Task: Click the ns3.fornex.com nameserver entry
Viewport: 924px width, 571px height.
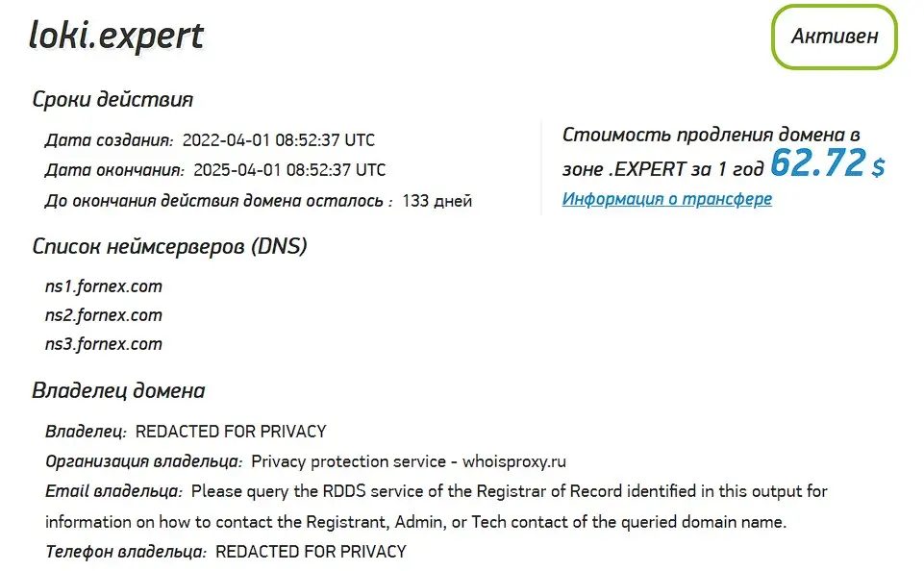Action: coord(104,344)
